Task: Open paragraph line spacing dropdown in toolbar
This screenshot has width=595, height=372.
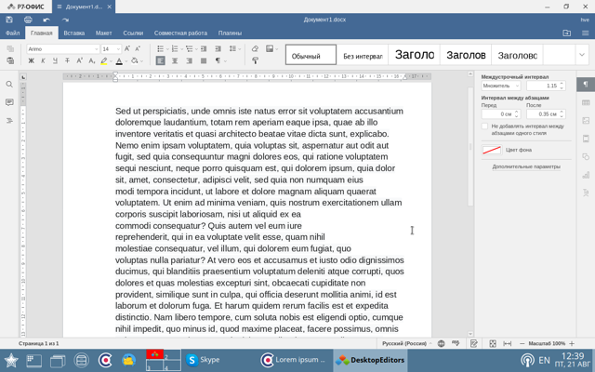Action: 234,49
